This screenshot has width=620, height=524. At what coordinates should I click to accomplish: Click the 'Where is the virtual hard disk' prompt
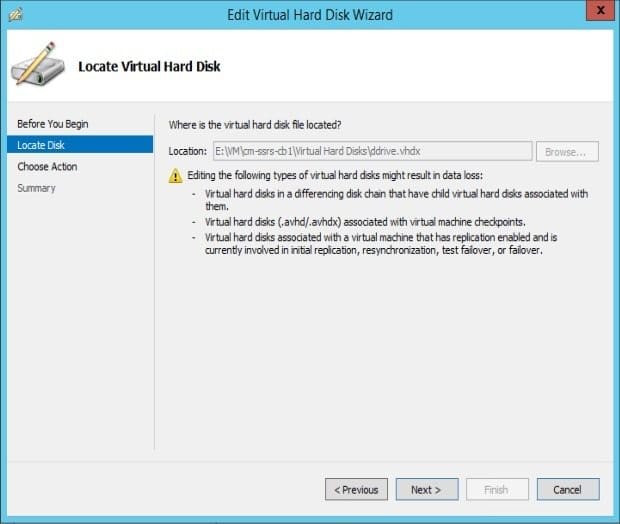point(255,125)
